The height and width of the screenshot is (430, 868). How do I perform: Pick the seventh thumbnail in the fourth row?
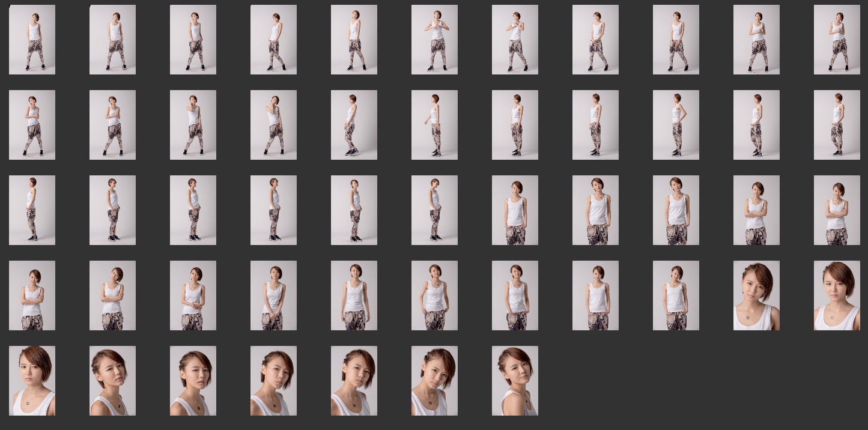515,295
